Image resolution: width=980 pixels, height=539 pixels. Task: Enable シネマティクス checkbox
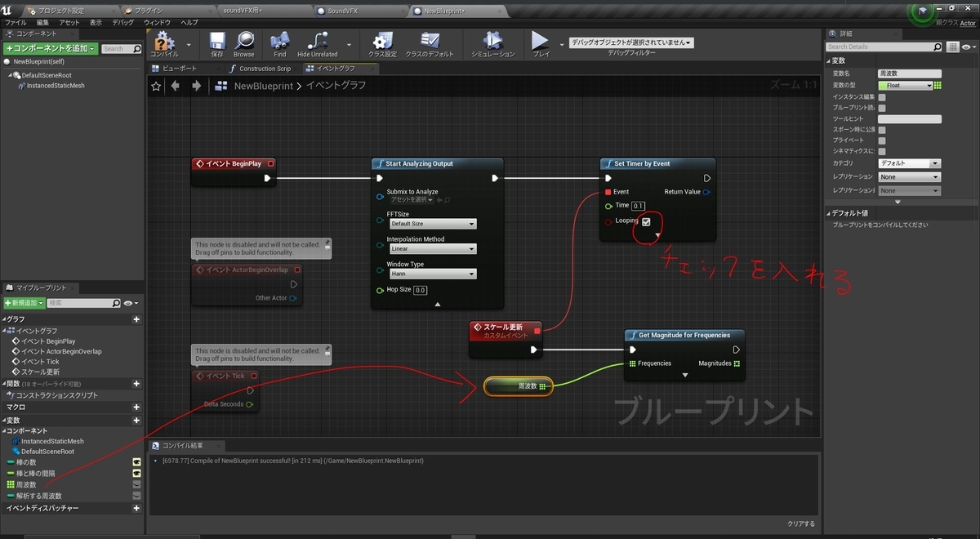[882, 151]
